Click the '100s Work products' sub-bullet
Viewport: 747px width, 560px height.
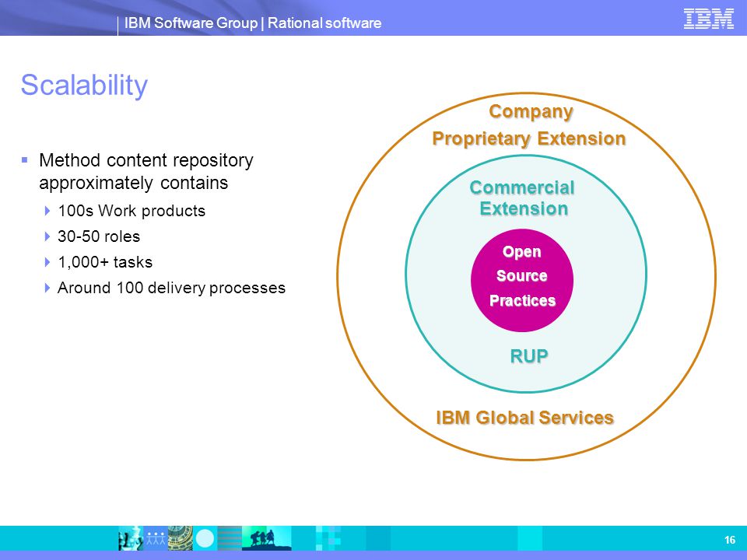point(132,211)
